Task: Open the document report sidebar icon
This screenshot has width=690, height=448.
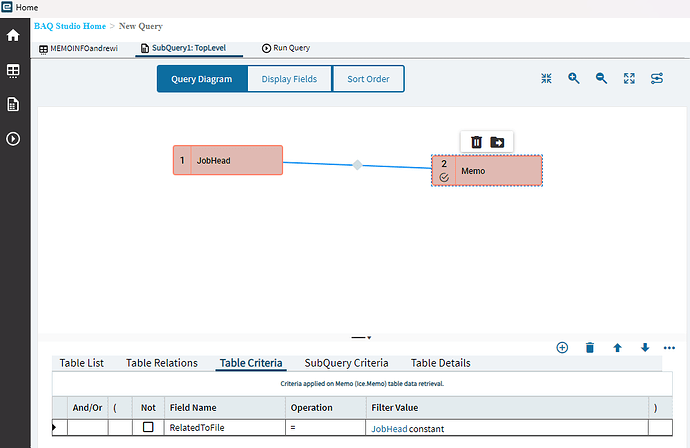Action: [13, 104]
